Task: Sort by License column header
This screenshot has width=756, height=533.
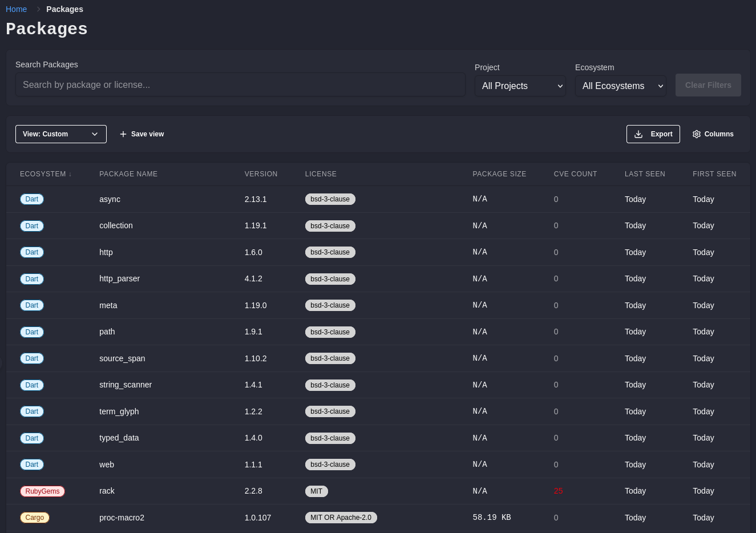Action: (x=321, y=174)
